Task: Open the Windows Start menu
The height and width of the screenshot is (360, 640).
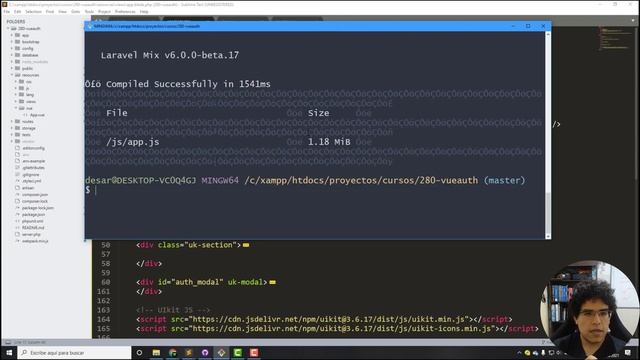Action: 9,353
